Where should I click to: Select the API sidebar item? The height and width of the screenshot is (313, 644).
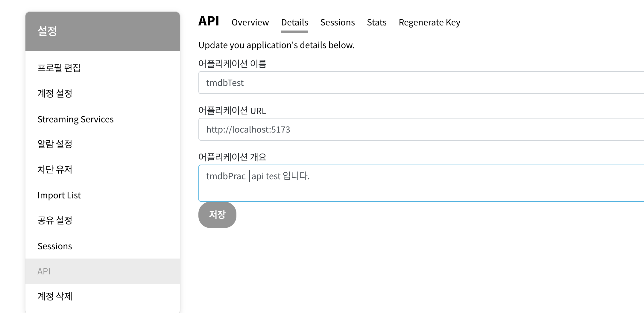coord(44,271)
